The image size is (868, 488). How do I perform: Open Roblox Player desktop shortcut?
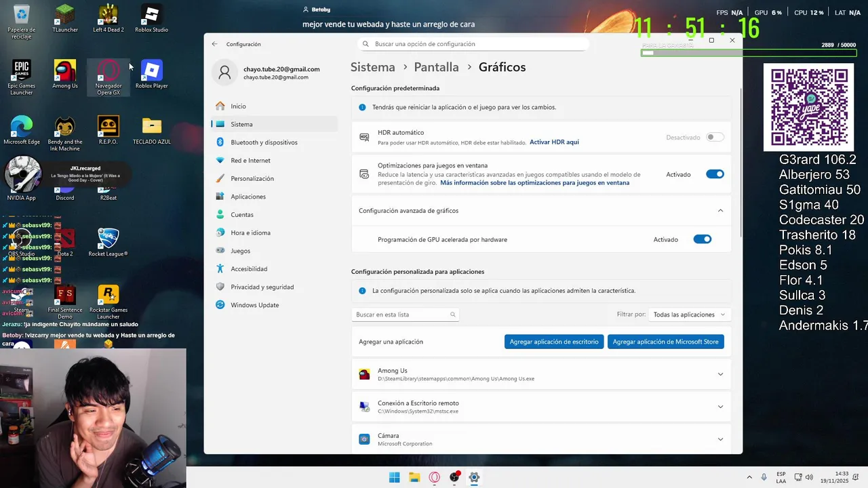click(152, 75)
